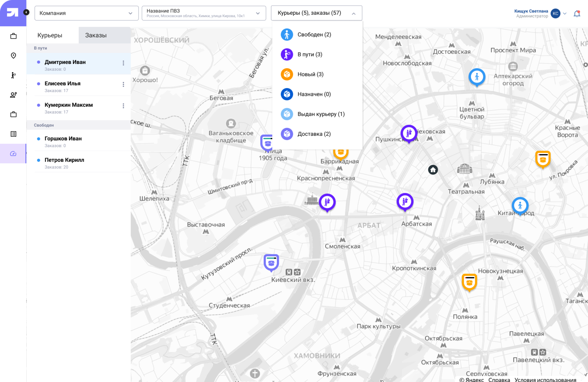
Task: Click the purple order marker at Улица 1905 года
Action: click(x=266, y=143)
